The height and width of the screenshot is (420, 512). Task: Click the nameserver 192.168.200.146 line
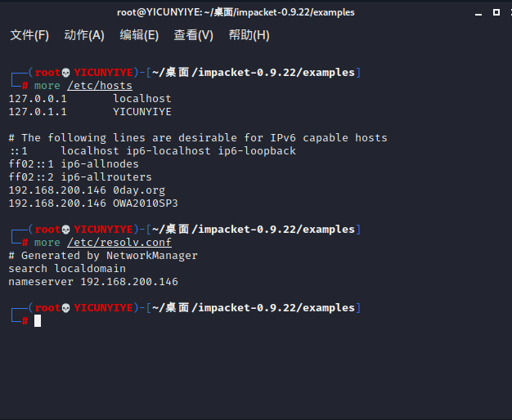[x=93, y=282]
